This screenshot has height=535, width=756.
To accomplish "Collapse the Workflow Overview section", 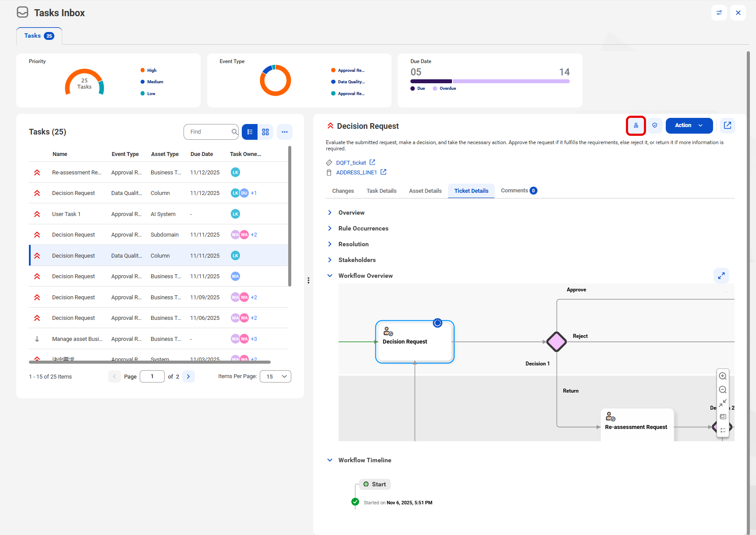I will point(330,276).
